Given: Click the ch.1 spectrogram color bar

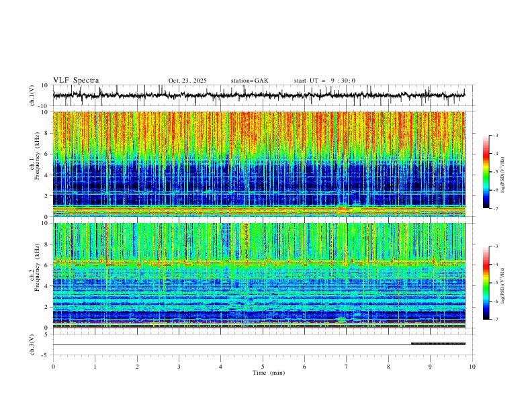Looking at the screenshot, I should point(486,172).
